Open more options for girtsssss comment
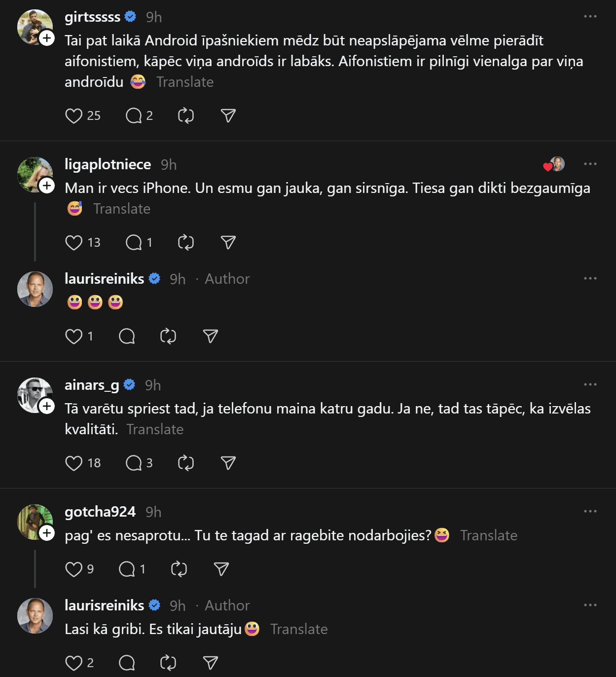This screenshot has width=616, height=677. [590, 17]
